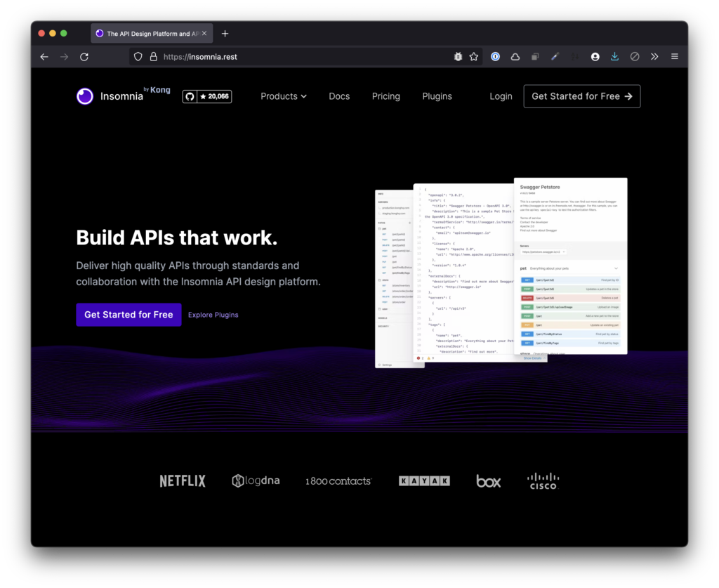Open the Firefox account avatar icon
719x588 pixels.
[595, 56]
